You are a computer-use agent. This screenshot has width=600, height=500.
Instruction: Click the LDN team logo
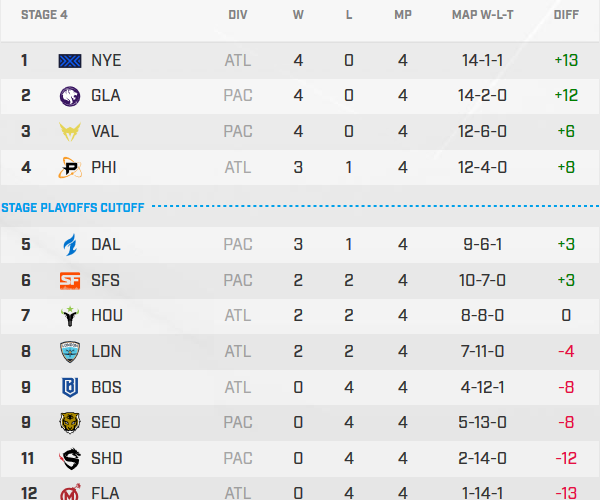(x=71, y=351)
